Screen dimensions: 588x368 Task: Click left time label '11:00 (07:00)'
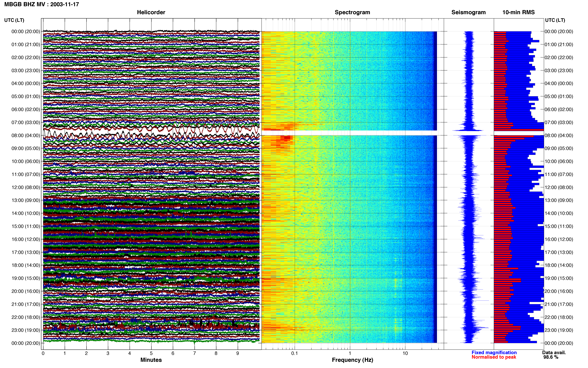26,174
